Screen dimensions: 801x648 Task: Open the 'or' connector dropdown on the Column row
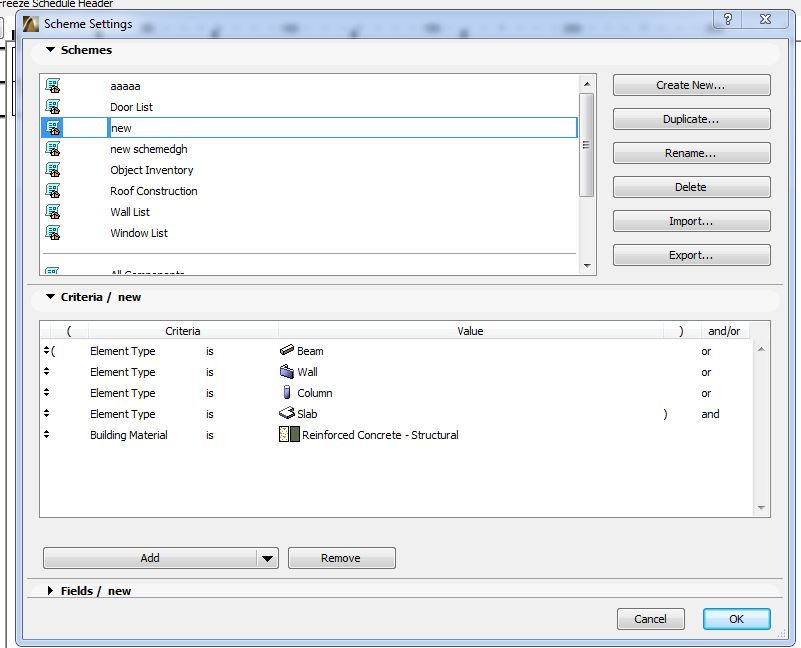(x=706, y=393)
